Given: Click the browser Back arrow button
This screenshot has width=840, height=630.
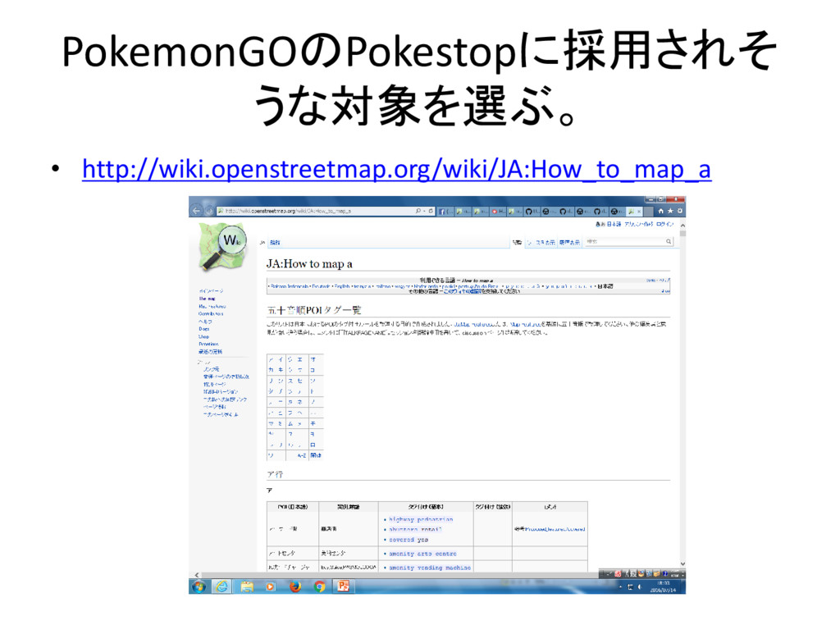Looking at the screenshot, I should 197,211.
